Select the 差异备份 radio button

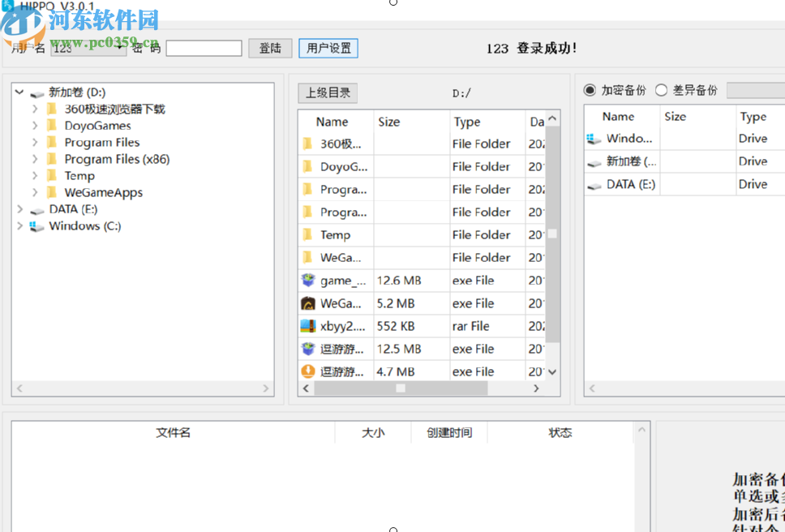tap(662, 90)
